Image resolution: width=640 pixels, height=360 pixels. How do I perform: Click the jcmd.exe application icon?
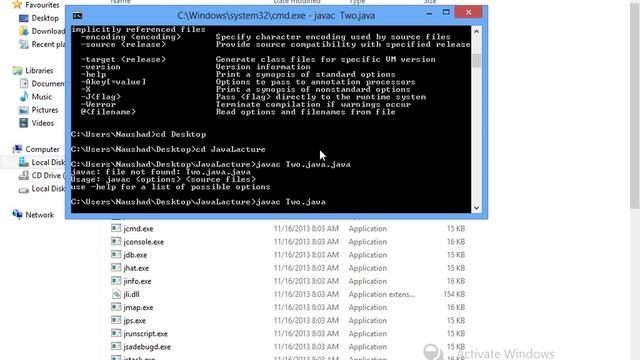[116, 228]
